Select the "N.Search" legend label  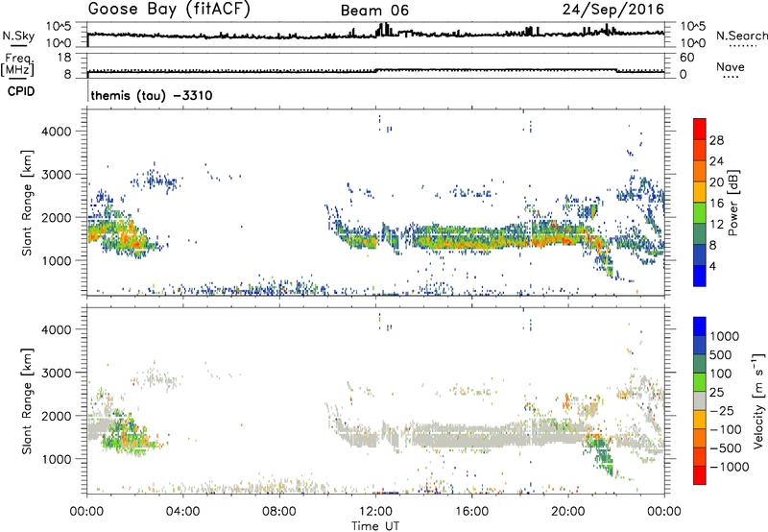[x=741, y=36]
